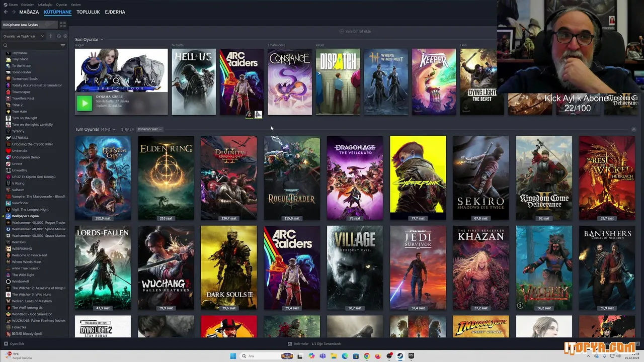Select The Wolf Among Us entry

[x=27, y=308]
